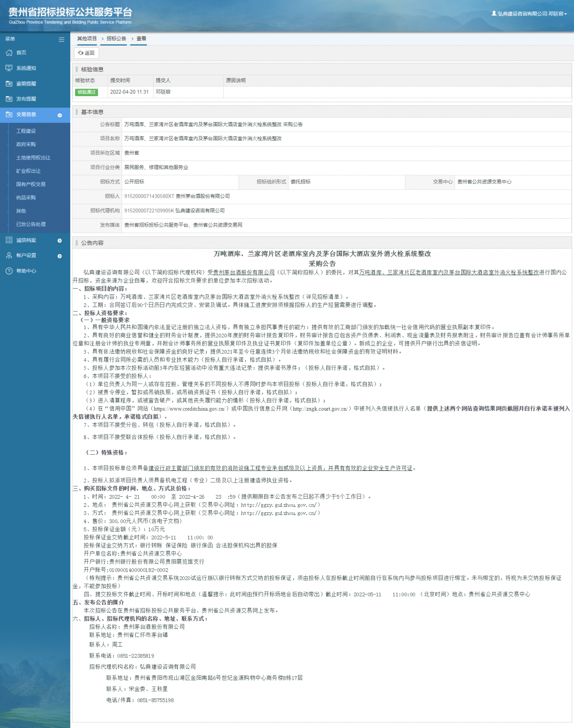The width and height of the screenshot is (574, 728).
Task: Expand the 帐户设置 menu arrow
Action: (60, 256)
